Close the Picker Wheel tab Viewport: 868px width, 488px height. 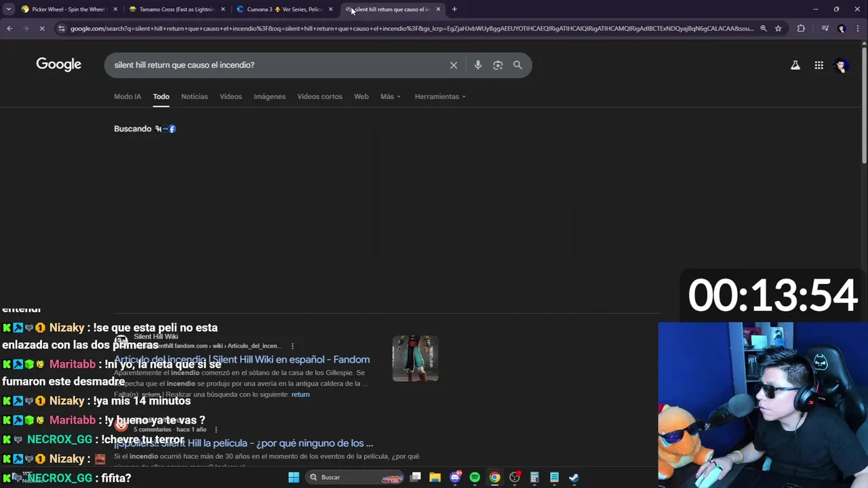point(115,9)
